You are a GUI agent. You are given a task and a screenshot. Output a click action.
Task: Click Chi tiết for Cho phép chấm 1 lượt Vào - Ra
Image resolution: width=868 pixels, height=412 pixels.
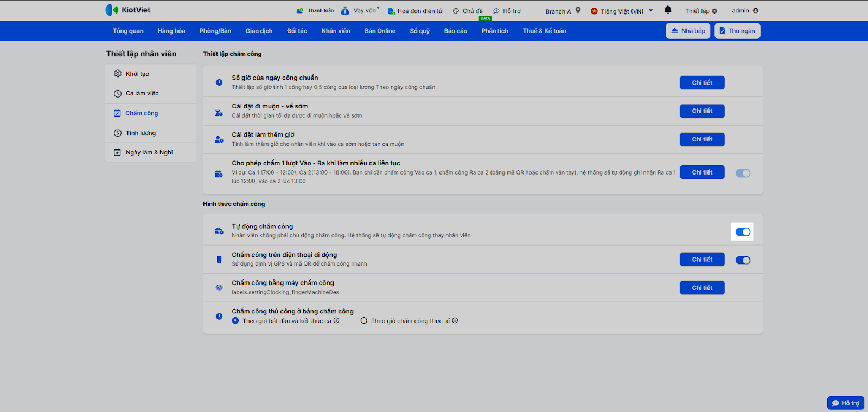702,172
